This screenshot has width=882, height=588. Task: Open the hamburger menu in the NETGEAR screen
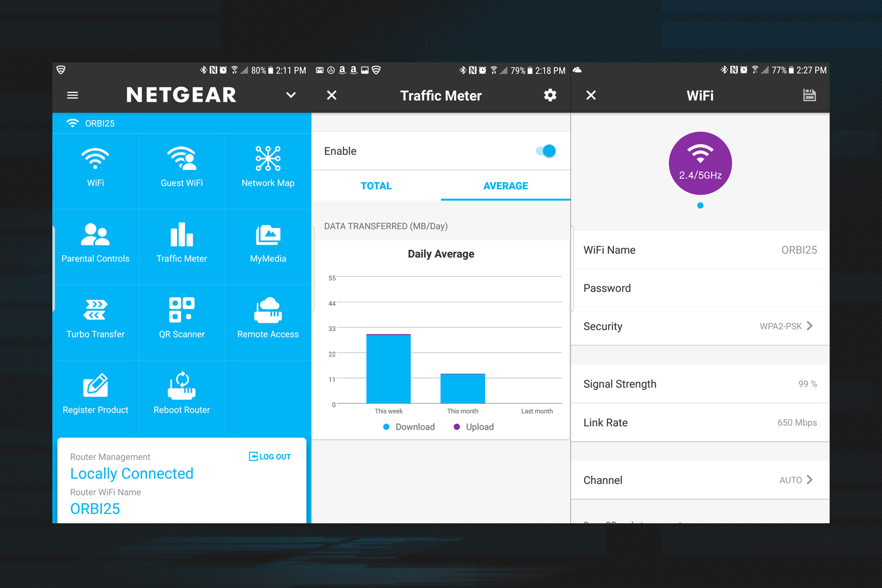tap(73, 95)
